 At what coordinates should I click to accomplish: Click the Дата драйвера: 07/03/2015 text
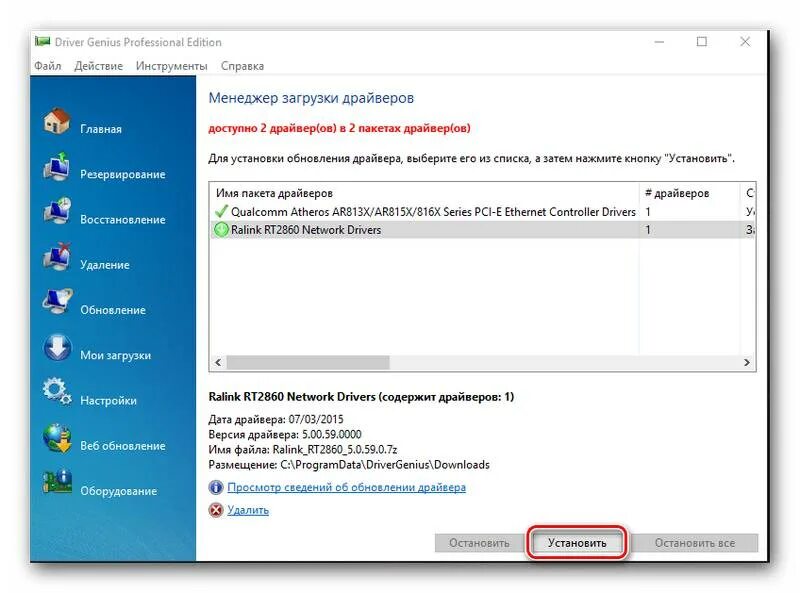point(276,419)
